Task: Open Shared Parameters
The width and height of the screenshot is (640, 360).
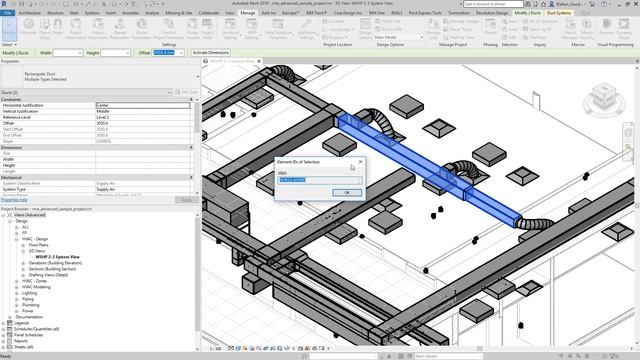Action: 120,28
